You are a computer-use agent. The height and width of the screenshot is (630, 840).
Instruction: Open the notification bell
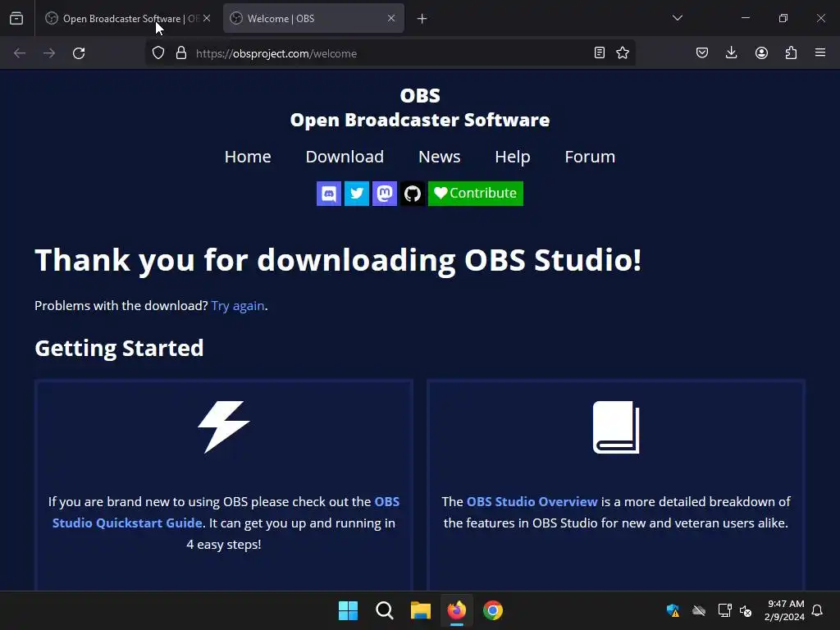[817, 610]
